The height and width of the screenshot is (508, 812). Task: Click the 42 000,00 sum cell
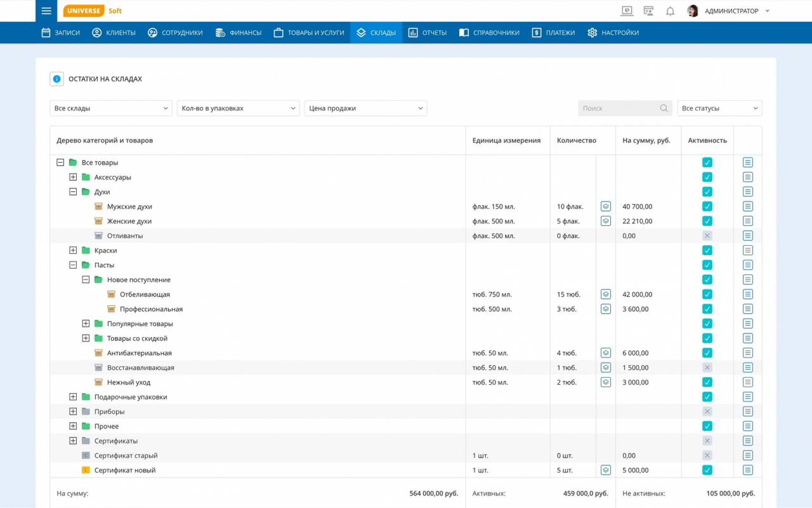pos(638,294)
